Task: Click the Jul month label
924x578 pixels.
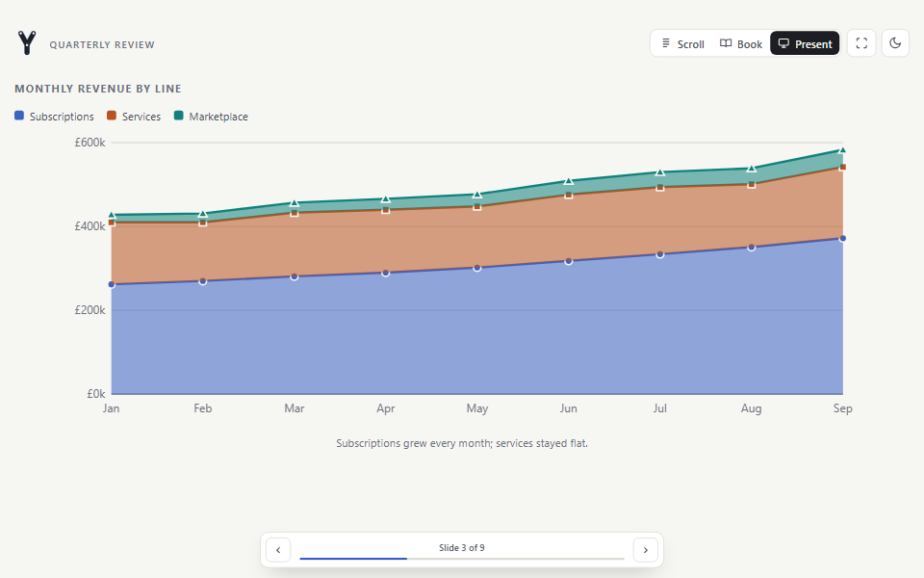Action: 660,408
